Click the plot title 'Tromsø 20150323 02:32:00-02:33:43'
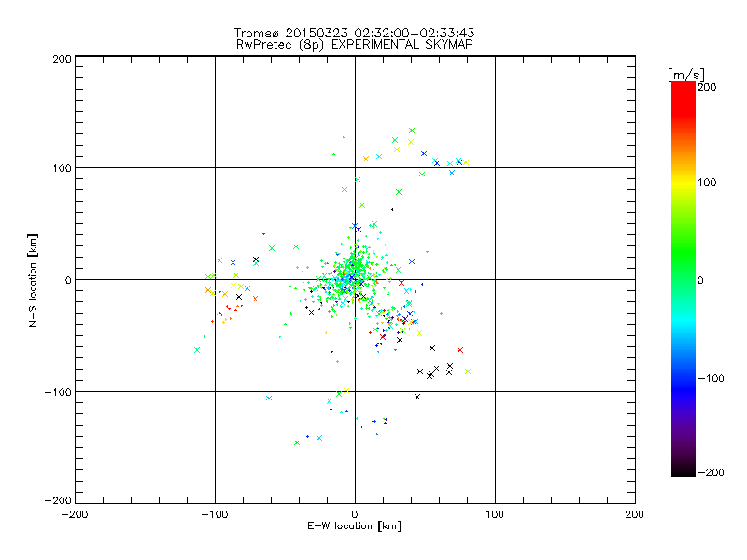The width and height of the screenshot is (747, 560). [354, 33]
